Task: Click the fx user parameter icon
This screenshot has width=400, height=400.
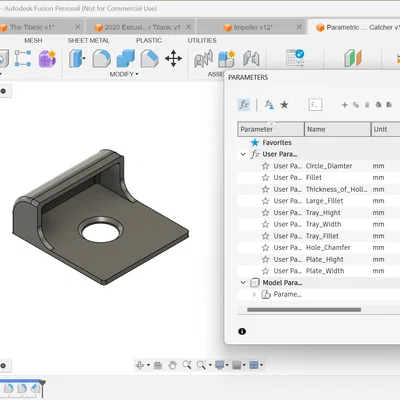Action: coord(269,105)
